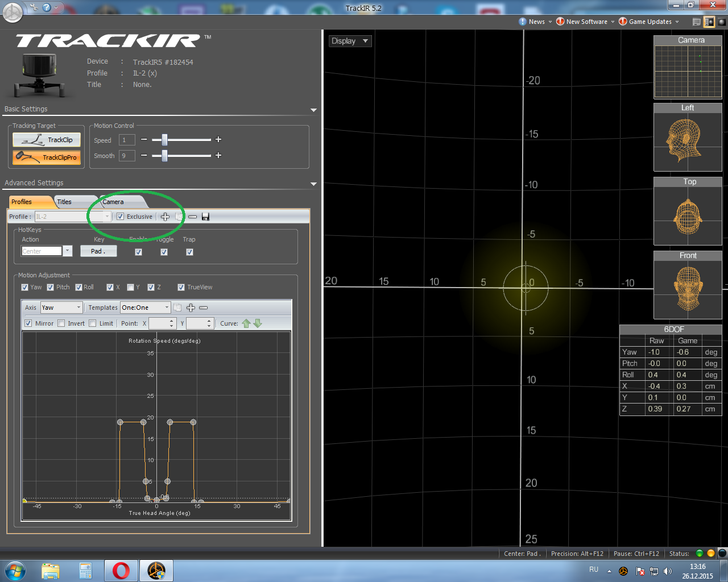Click the Pad . hotkey button
Screen dimensions: 728x582
[x=98, y=251]
